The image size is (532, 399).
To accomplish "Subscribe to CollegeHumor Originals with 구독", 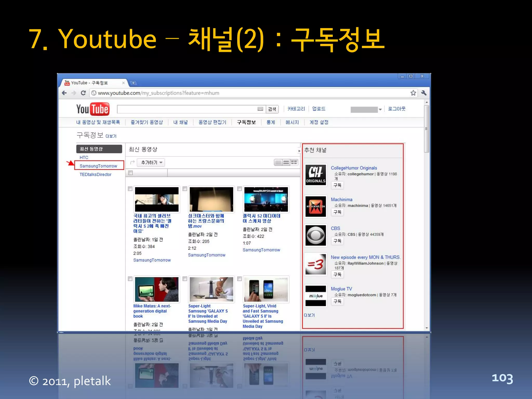I will 337,185.
